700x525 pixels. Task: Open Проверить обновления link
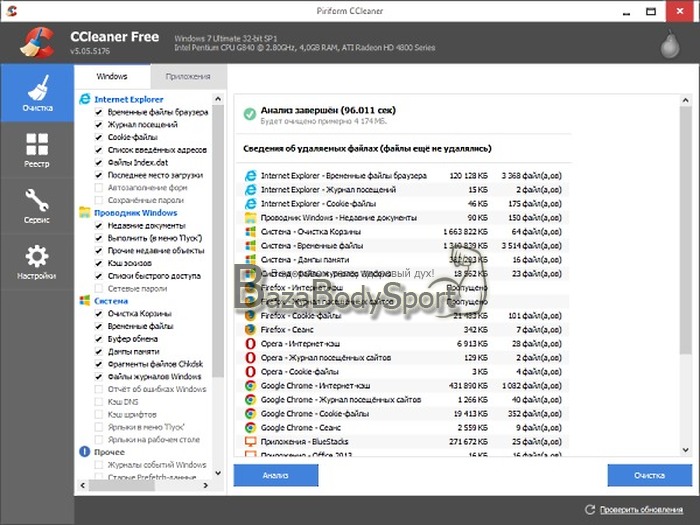641,509
